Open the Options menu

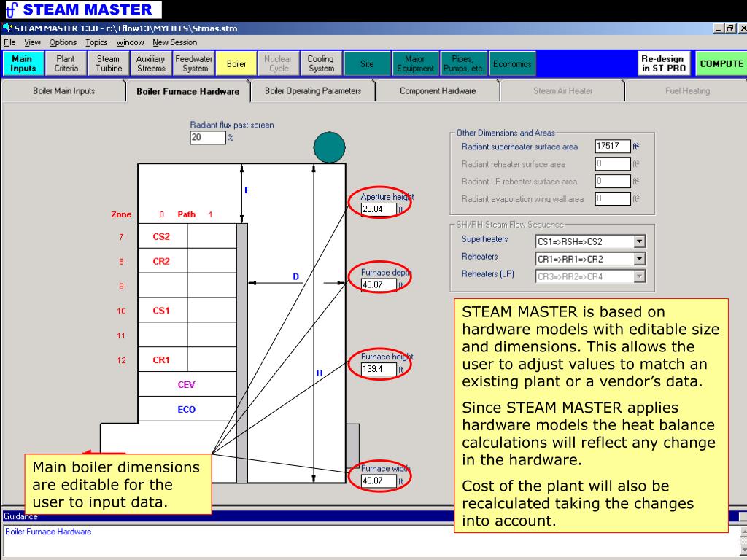63,42
